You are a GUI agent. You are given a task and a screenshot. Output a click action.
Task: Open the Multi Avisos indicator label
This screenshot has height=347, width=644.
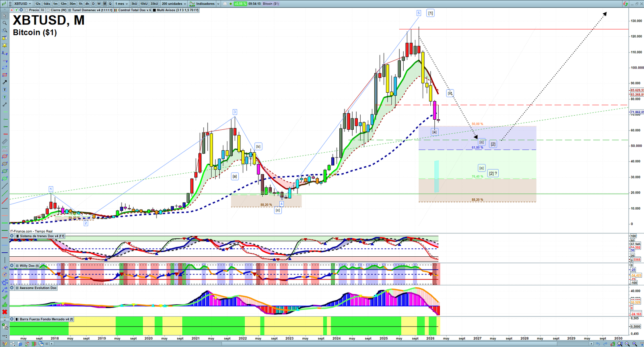click(x=178, y=10)
